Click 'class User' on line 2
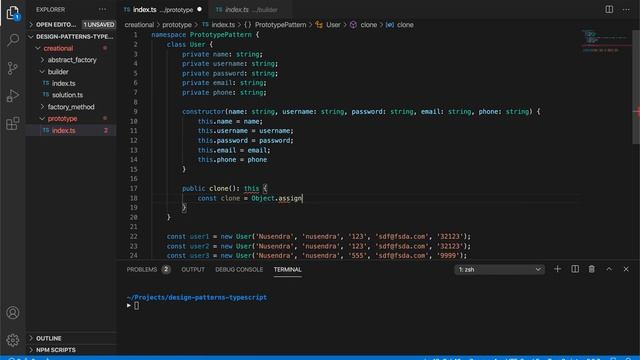 pos(186,44)
